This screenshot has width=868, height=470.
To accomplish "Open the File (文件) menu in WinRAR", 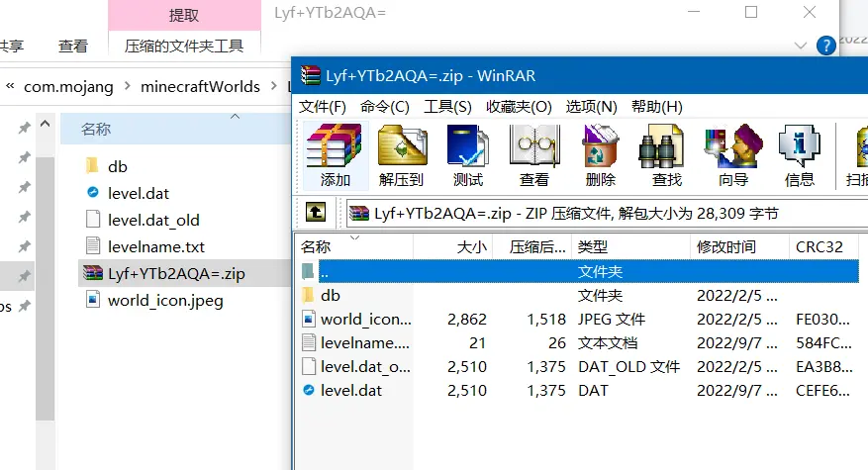I will click(x=323, y=106).
